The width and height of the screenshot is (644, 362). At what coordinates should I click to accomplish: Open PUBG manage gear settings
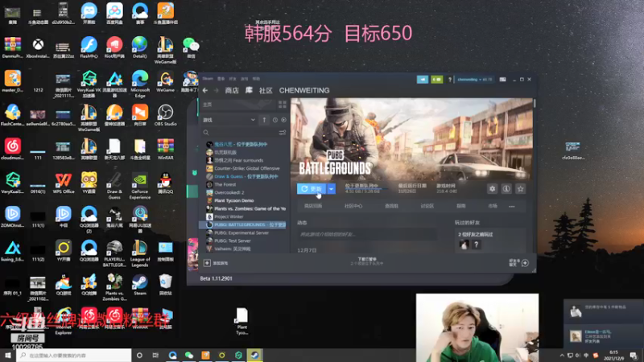(492, 189)
